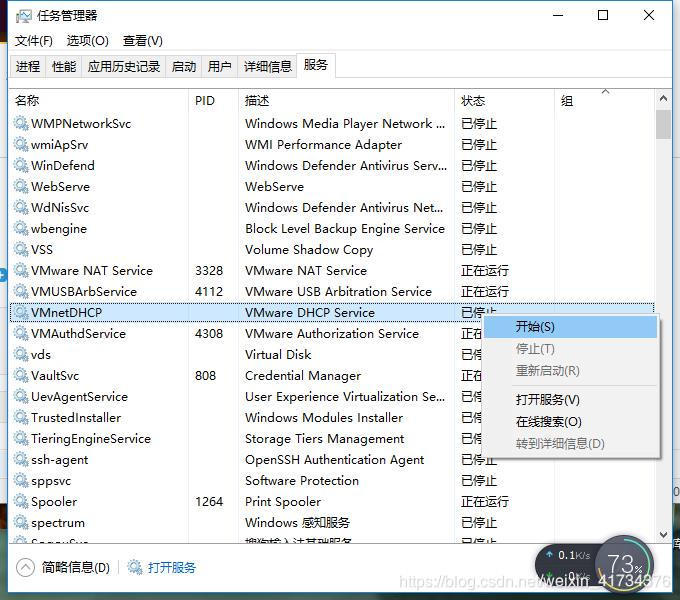Click the gear icon beside wbengine
680x600 pixels.
[x=21, y=228]
